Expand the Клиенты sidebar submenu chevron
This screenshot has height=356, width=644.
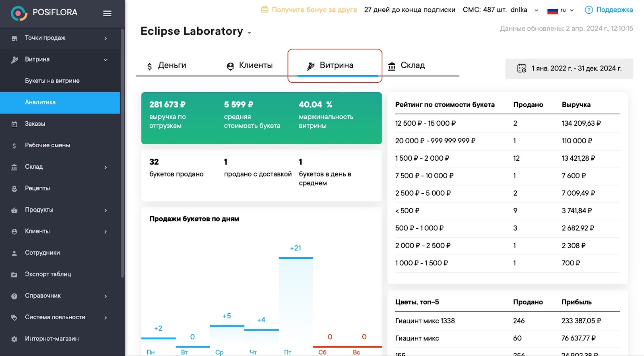[106, 232]
